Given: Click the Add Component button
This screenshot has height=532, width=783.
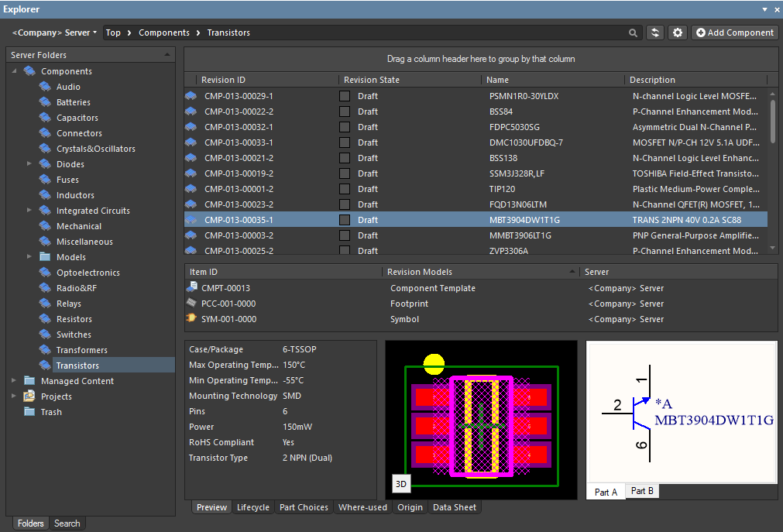Looking at the screenshot, I should (734, 33).
